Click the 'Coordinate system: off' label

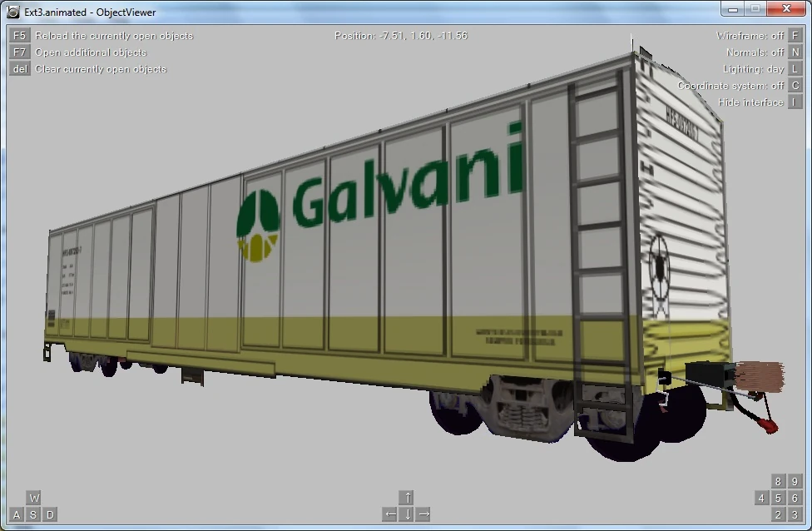click(x=730, y=86)
